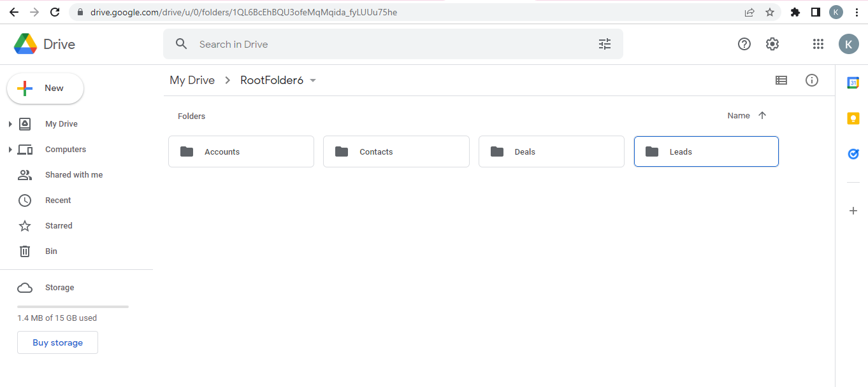The height and width of the screenshot is (387, 868).
Task: Open Google Calendar side panel icon
Action: point(853,83)
